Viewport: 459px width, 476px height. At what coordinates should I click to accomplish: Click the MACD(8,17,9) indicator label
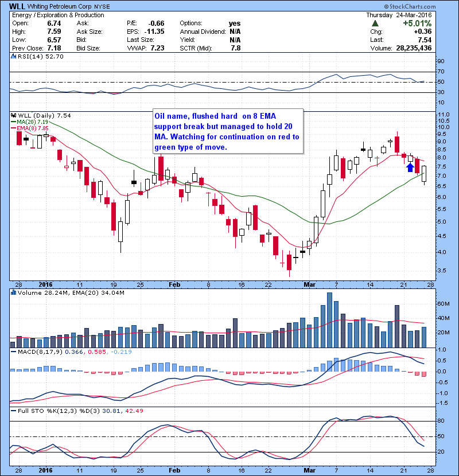tap(40, 352)
